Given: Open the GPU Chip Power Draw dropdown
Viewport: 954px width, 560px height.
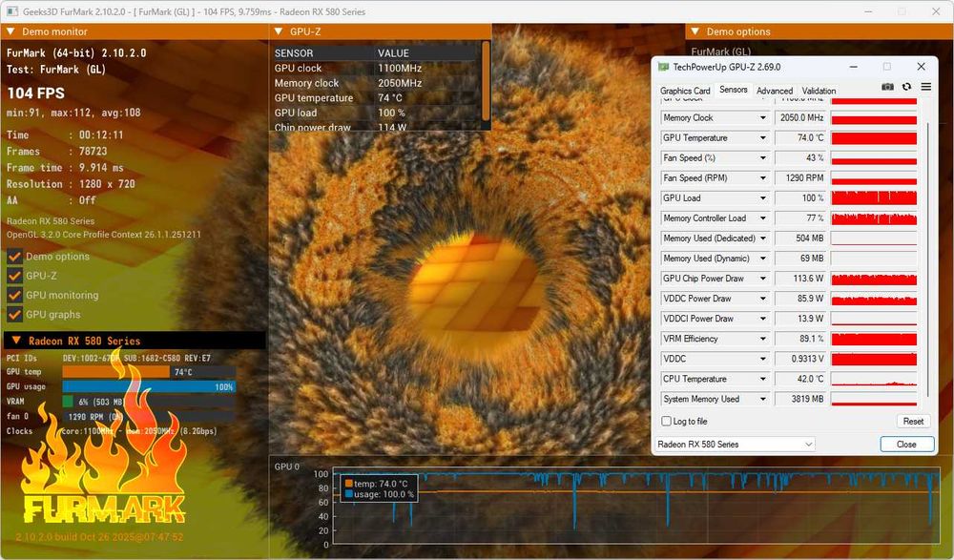Looking at the screenshot, I should [762, 279].
